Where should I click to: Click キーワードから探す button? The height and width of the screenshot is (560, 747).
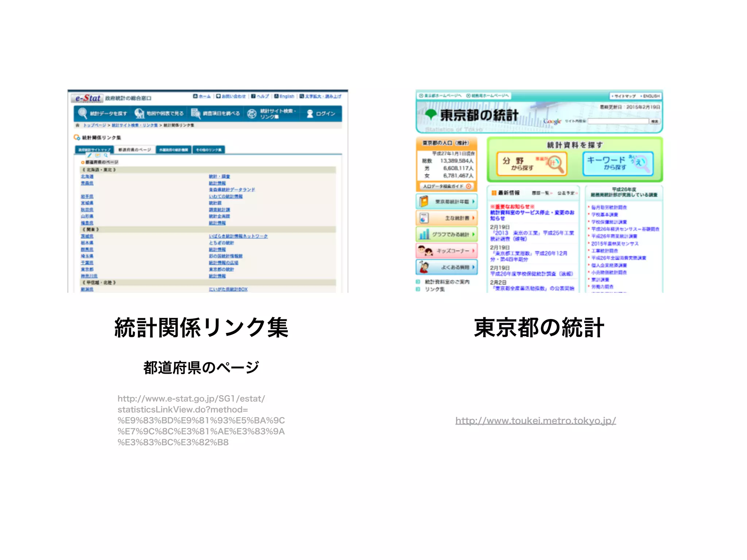coord(618,164)
